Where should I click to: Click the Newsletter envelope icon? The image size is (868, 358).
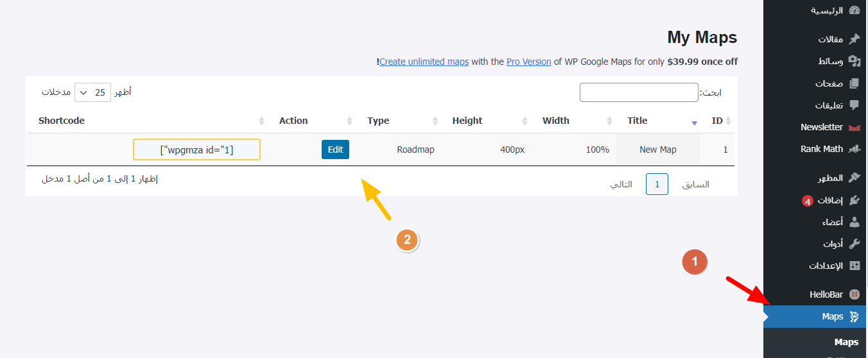pyautogui.click(x=854, y=127)
